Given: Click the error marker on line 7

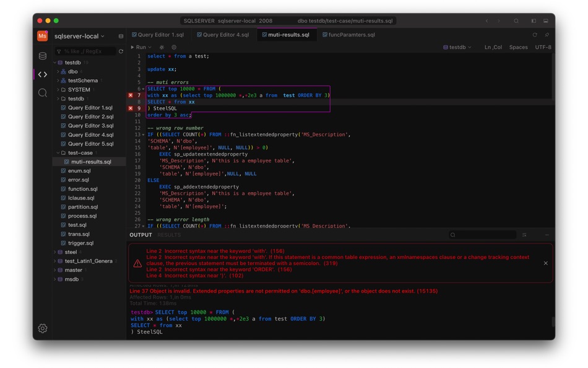Looking at the screenshot, I should [x=131, y=95].
